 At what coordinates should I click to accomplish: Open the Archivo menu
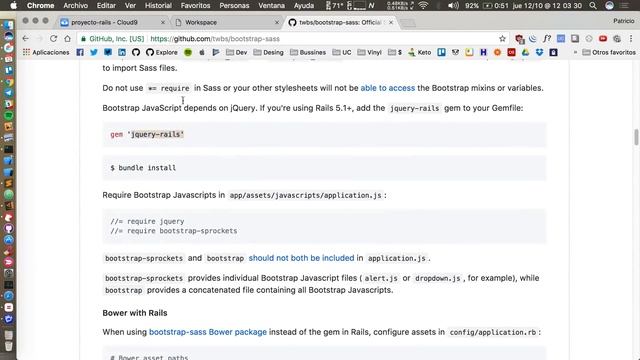point(76,6)
